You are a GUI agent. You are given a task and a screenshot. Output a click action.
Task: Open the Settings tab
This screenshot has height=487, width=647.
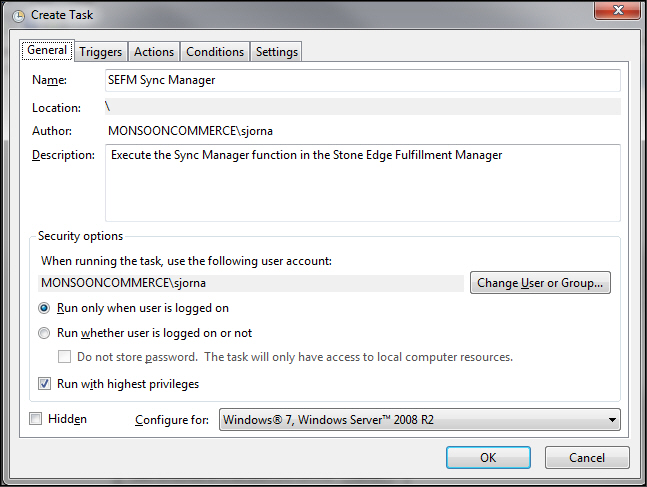tap(276, 52)
